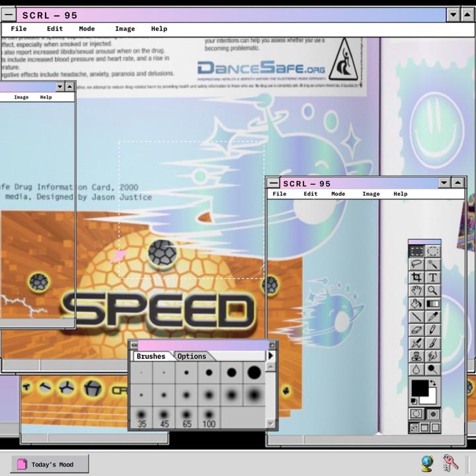
Task: Open Edit menu in main SCRL-95 window
Action: click(55, 29)
